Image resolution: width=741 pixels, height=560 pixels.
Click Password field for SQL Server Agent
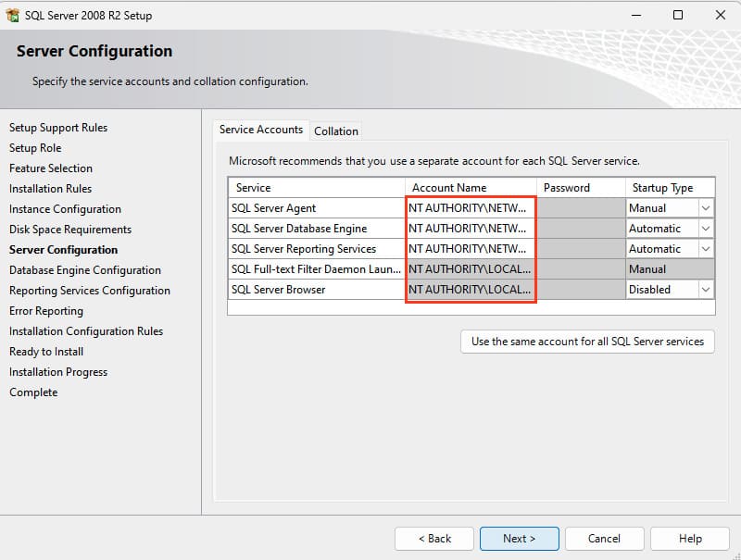(581, 208)
